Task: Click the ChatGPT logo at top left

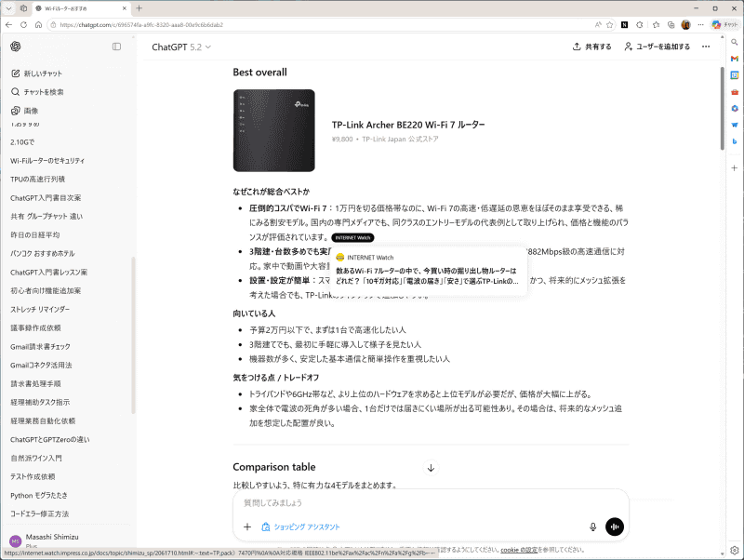Action: point(15,47)
